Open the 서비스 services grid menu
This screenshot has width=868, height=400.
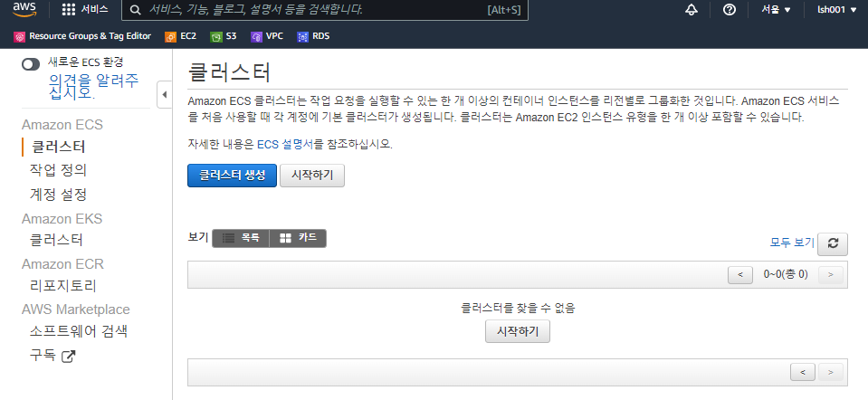[85, 9]
